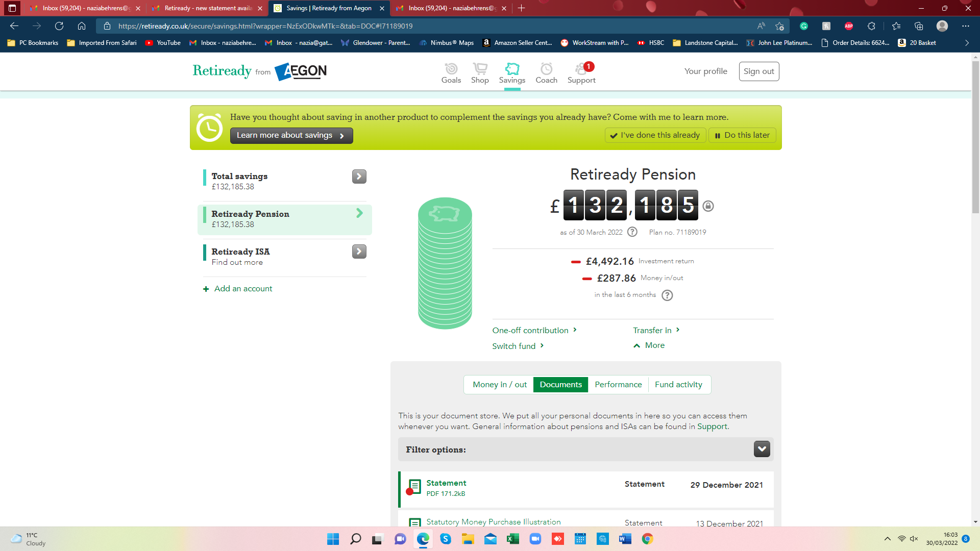This screenshot has height=551, width=980.
Task: Switch to the Money in / out tab
Action: [x=500, y=385]
